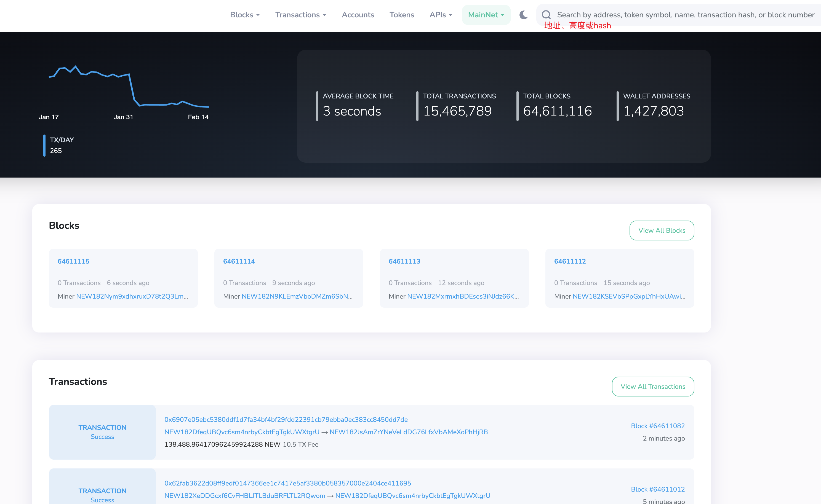Open transaction hash 0x6907e05ebc...
Screen dimensions: 821x504
pos(286,419)
